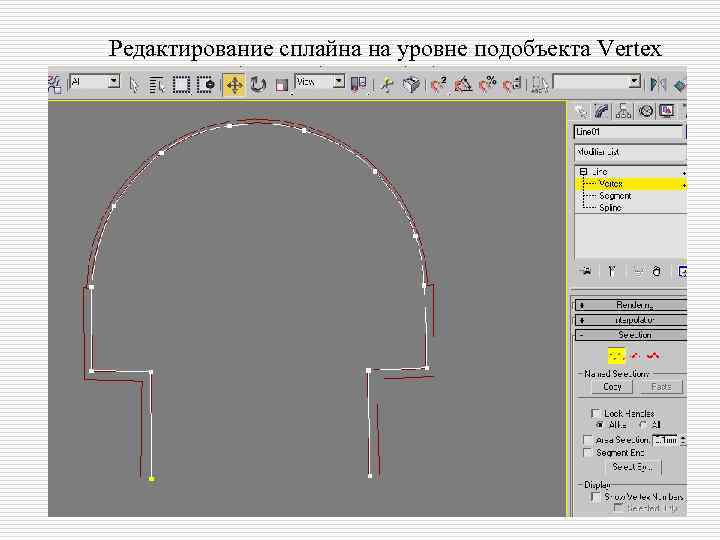Viewport: 720px width, 540px height.
Task: Select the Select Object arrow tool
Action: pos(134,85)
